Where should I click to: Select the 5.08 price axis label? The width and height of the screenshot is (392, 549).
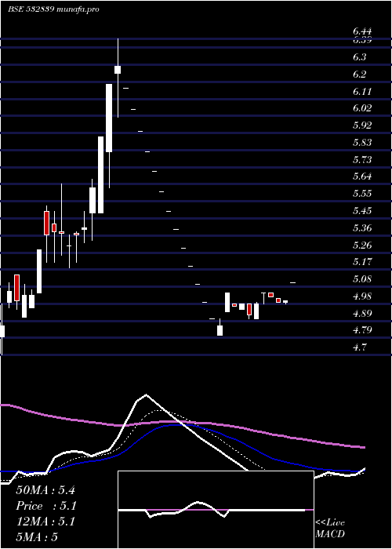361,279
